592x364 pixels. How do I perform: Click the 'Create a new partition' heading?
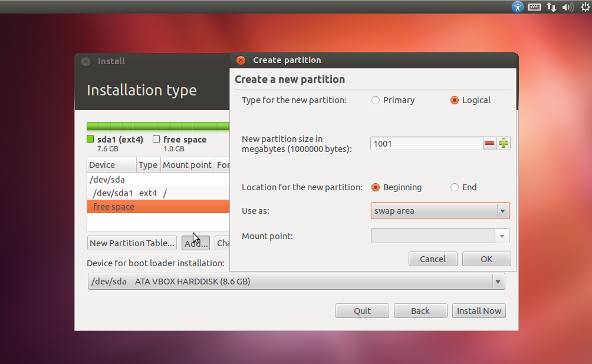click(x=290, y=80)
